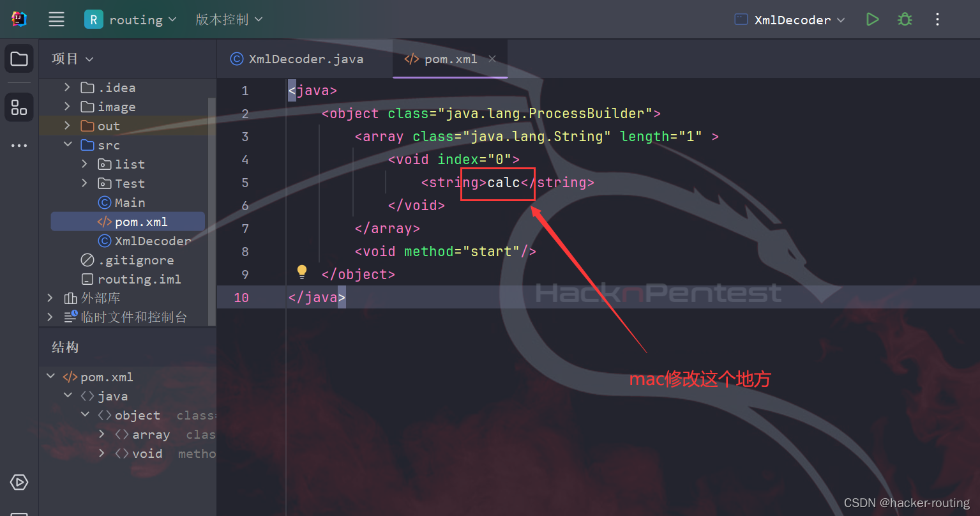Click the Main class icon

click(x=105, y=202)
